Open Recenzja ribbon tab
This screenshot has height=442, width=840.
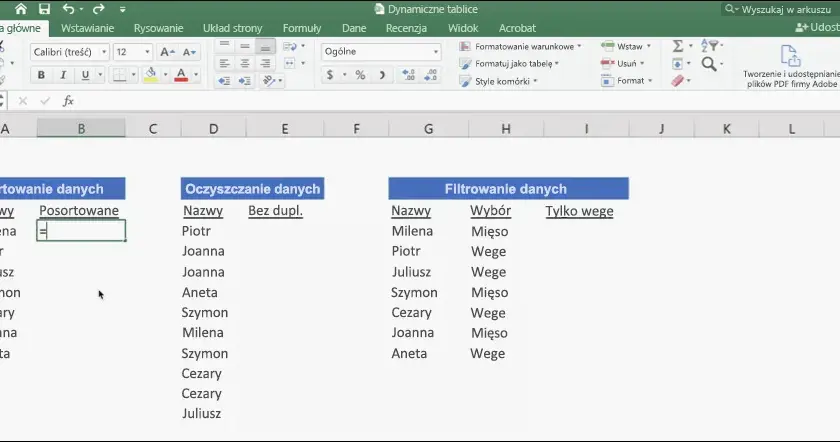(406, 28)
